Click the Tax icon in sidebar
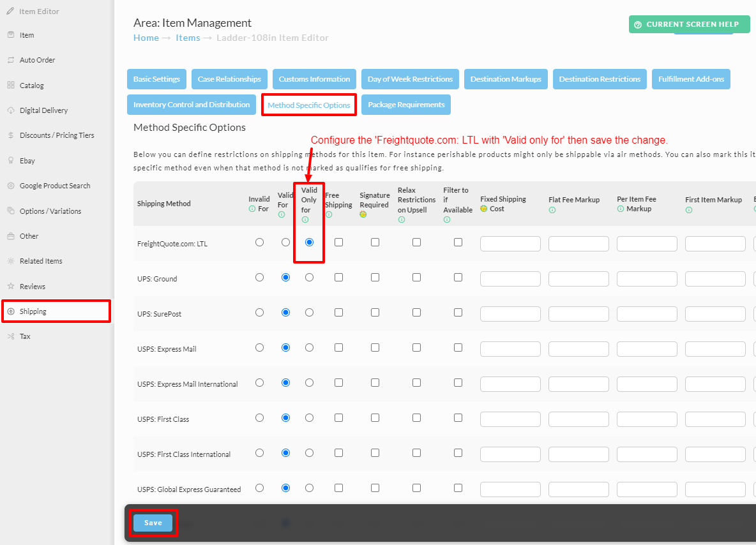756x545 pixels. [11, 336]
